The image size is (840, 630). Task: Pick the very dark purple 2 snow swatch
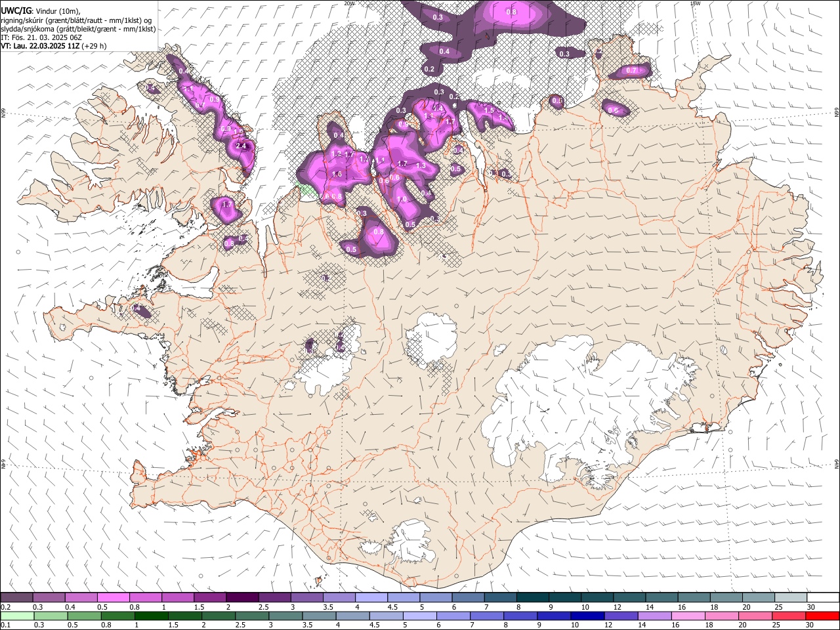tap(242, 598)
